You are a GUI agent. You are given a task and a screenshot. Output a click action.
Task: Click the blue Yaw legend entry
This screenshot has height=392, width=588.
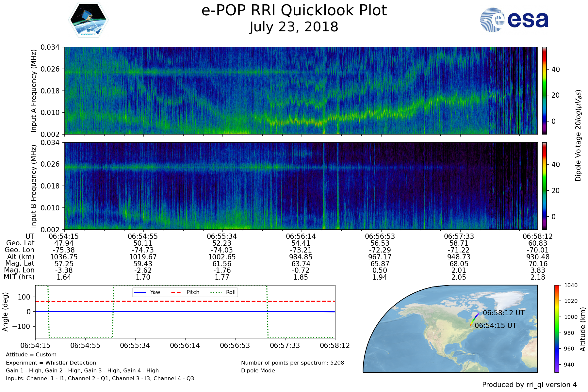point(147,292)
